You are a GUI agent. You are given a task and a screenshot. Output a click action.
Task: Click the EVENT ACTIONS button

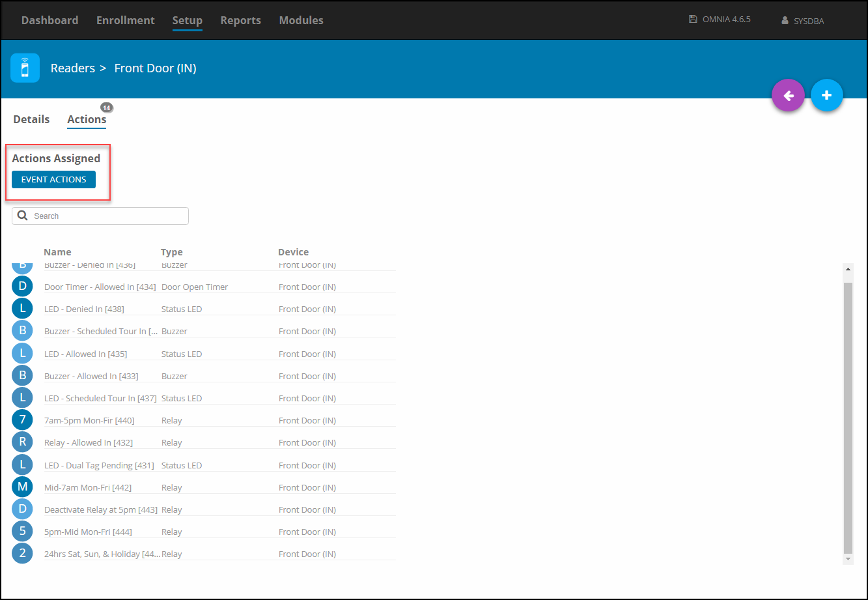point(53,179)
